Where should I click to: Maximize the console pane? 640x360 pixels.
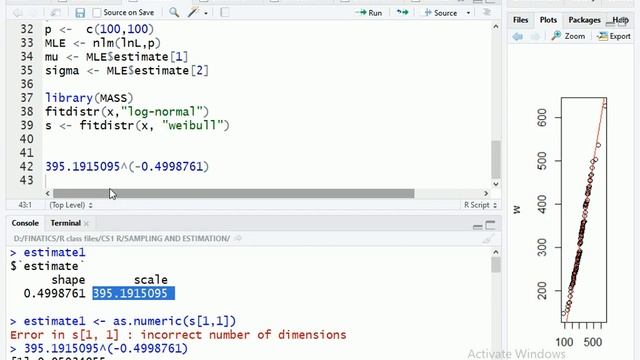[x=490, y=225]
